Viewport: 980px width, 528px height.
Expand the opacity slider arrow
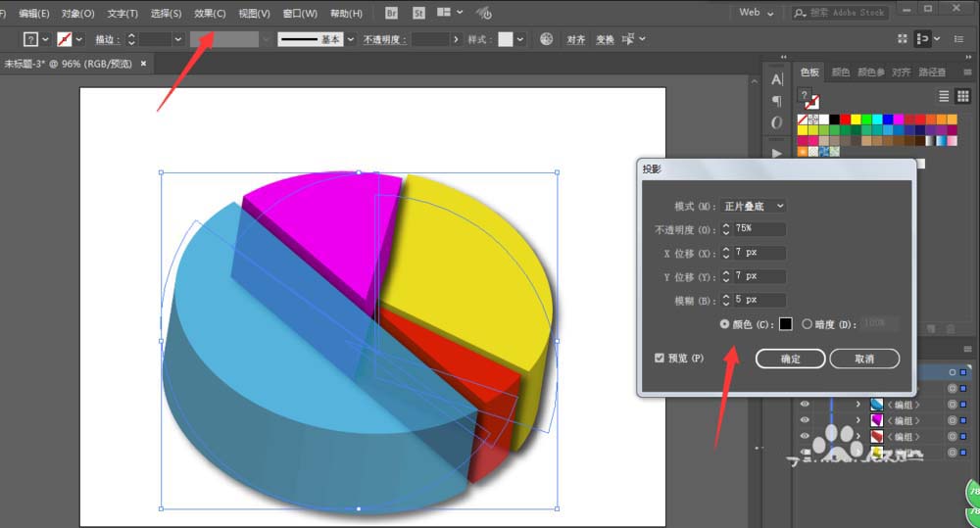click(x=456, y=39)
